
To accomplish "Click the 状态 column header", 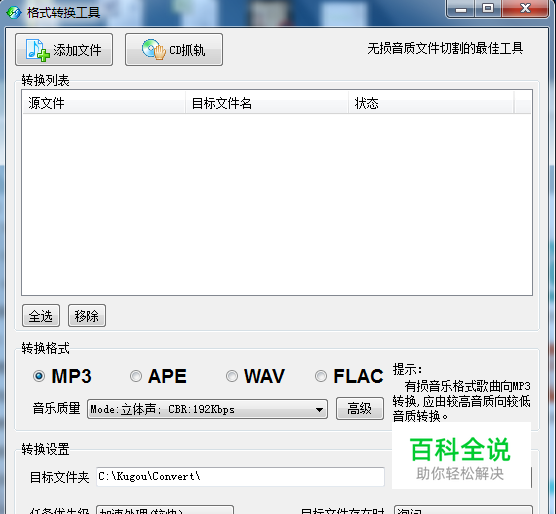I will click(x=431, y=103).
